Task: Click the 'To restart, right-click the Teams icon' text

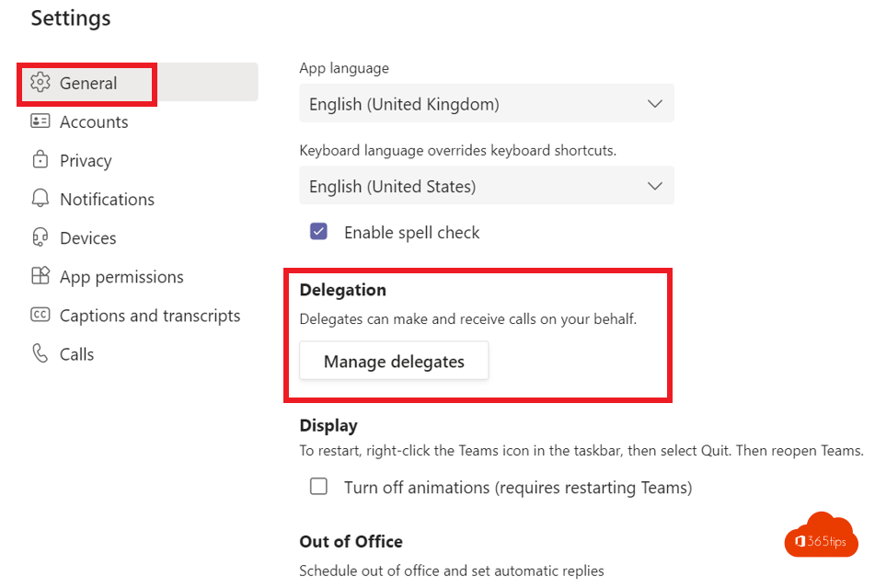Action: point(581,451)
